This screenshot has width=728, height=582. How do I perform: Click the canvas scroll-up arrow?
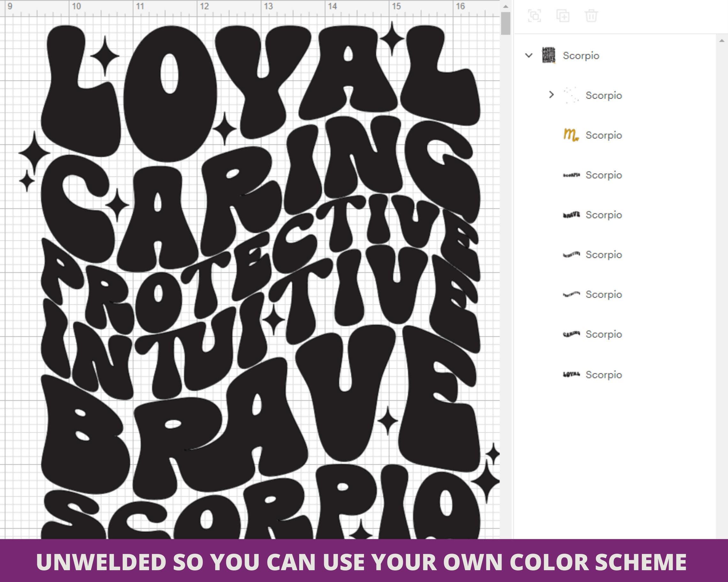tap(505, 6)
